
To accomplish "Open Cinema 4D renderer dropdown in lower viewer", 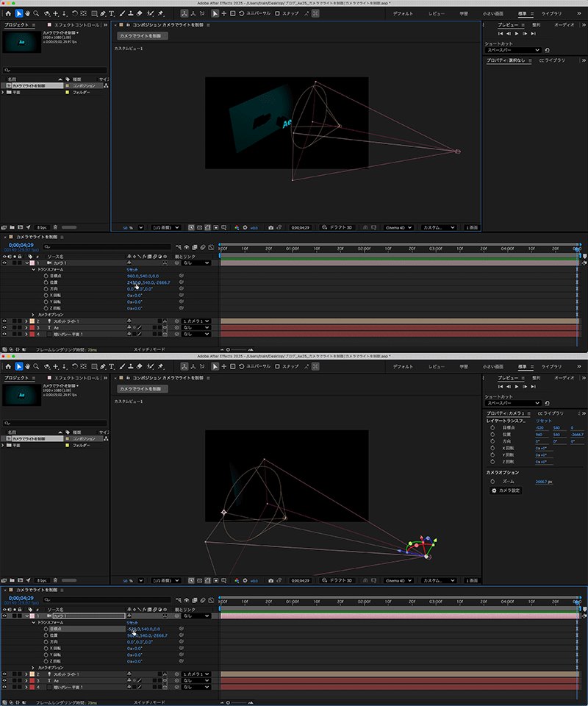I will coord(400,581).
